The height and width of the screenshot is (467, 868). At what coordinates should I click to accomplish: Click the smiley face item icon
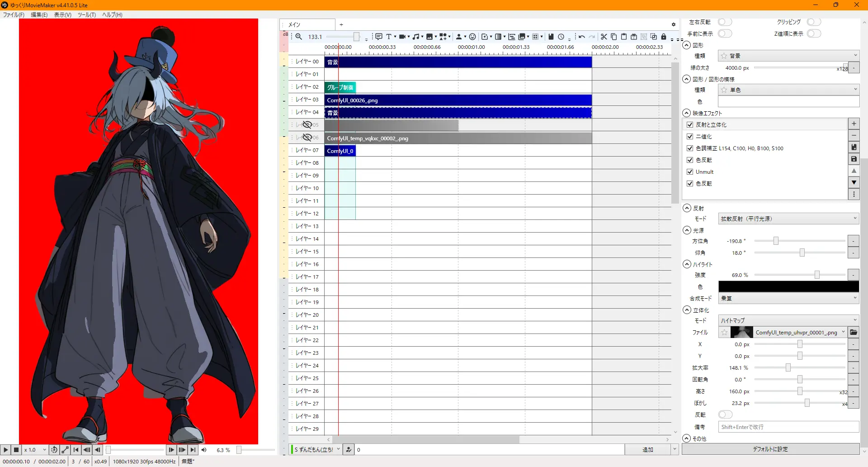(472, 37)
